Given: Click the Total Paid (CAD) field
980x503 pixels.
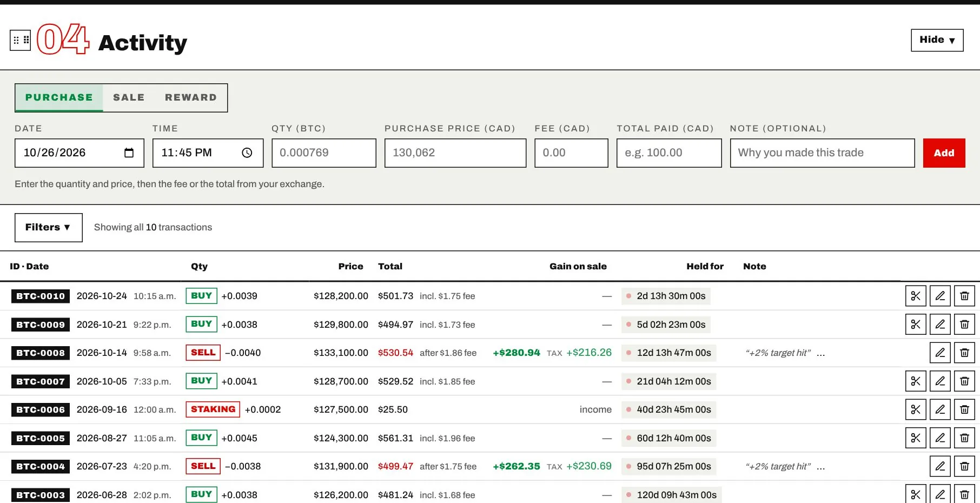Looking at the screenshot, I should coord(669,153).
